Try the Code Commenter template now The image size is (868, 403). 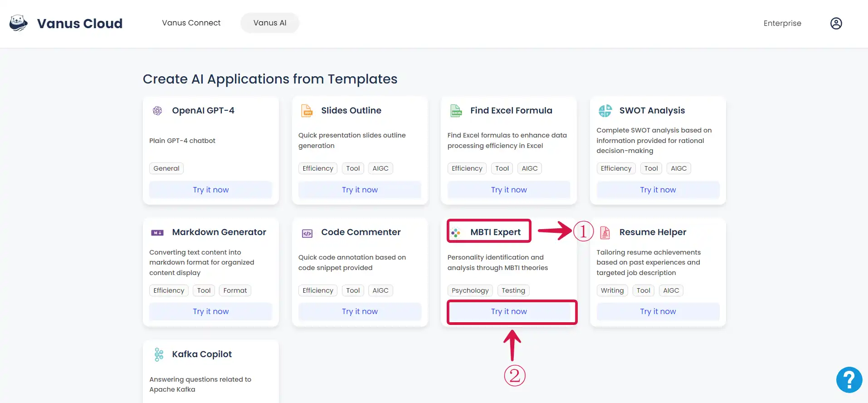click(x=360, y=311)
